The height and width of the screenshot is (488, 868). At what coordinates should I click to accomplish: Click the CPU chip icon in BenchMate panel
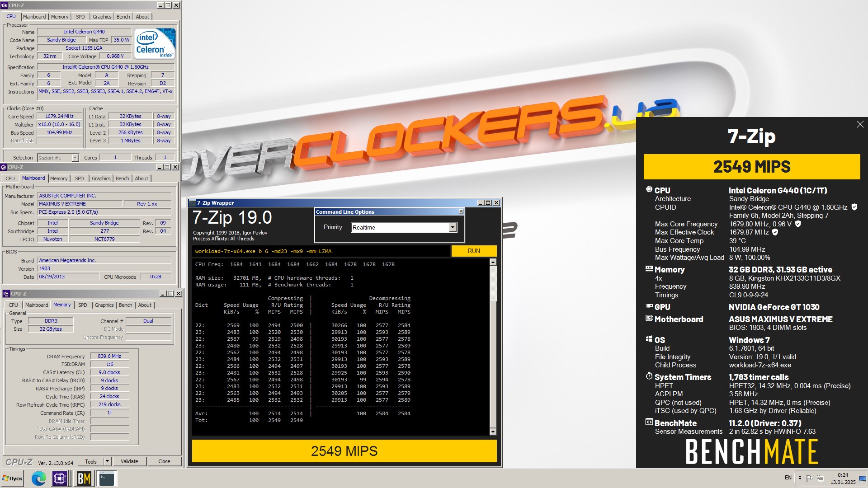[x=649, y=190]
